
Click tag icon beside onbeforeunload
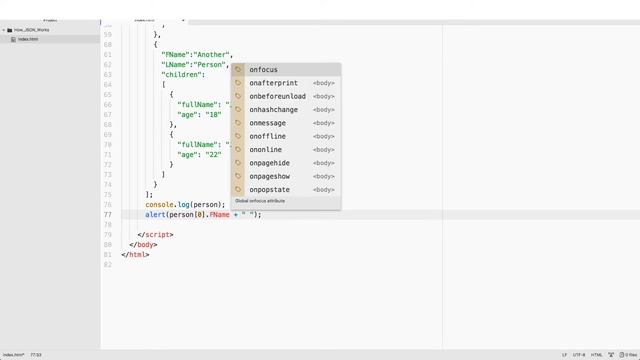[x=238, y=96]
